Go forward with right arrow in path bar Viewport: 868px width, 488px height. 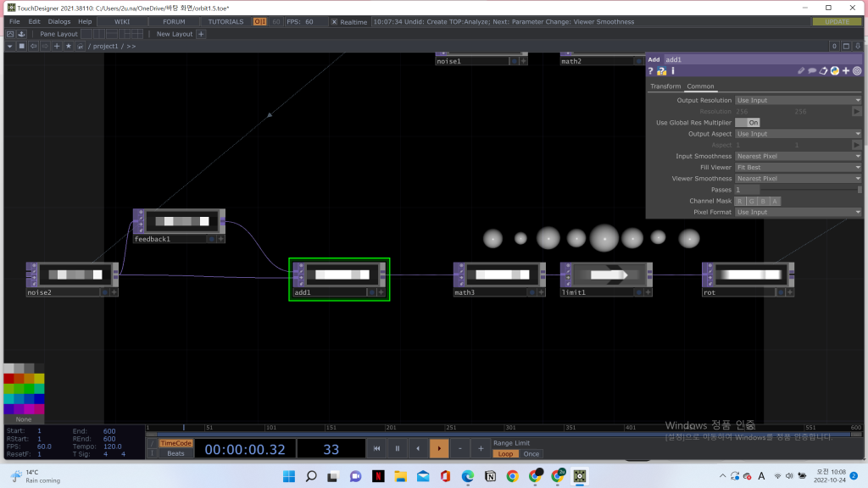click(x=46, y=46)
